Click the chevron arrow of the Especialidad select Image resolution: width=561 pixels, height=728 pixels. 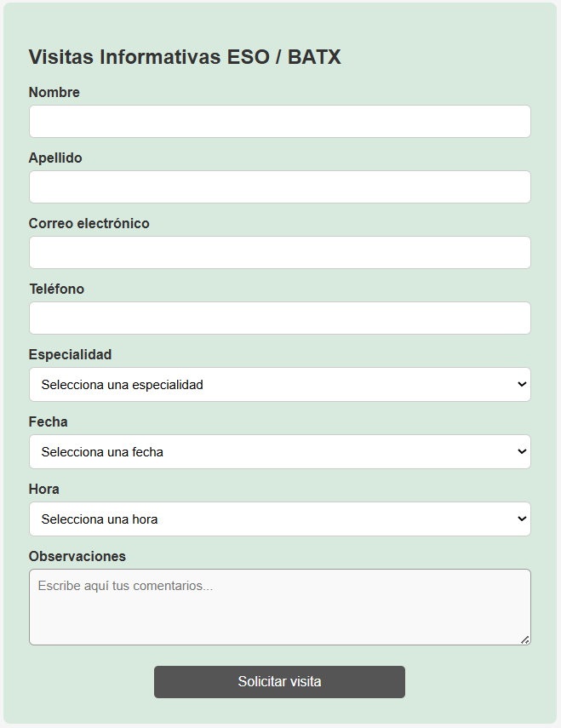(522, 385)
